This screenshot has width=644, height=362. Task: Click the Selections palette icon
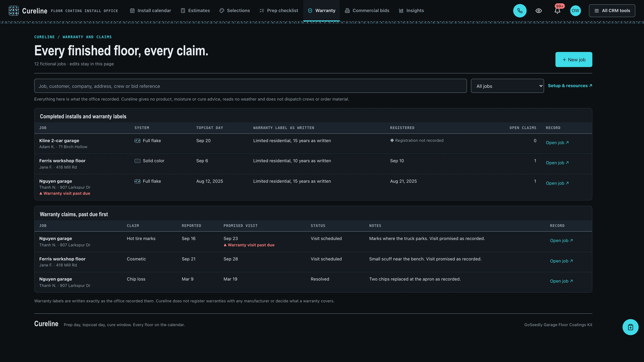coord(222,11)
